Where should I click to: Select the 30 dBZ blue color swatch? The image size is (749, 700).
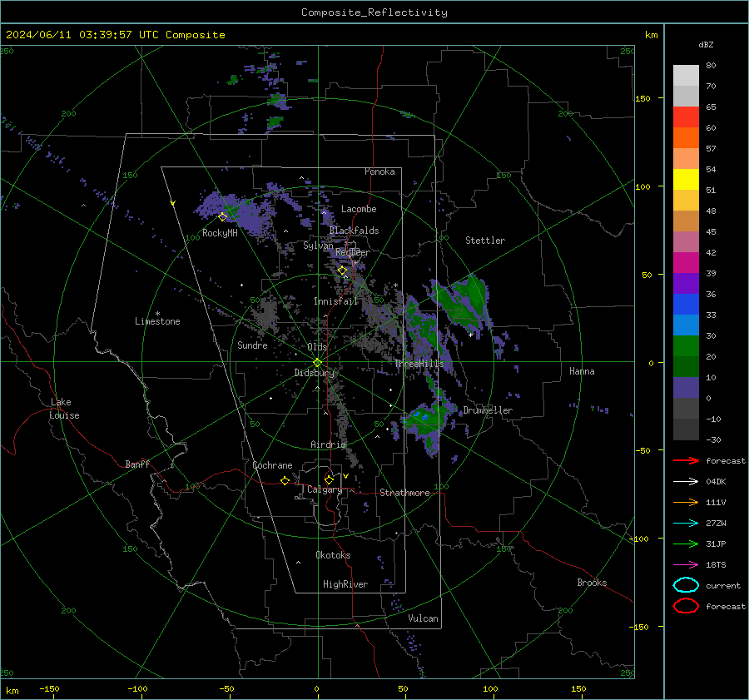tap(686, 325)
